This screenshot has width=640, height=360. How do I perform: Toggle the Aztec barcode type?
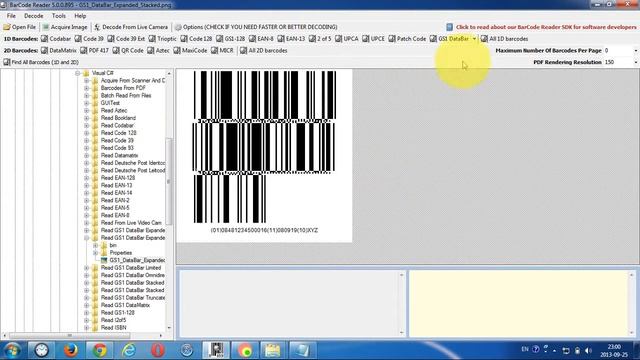click(158, 51)
